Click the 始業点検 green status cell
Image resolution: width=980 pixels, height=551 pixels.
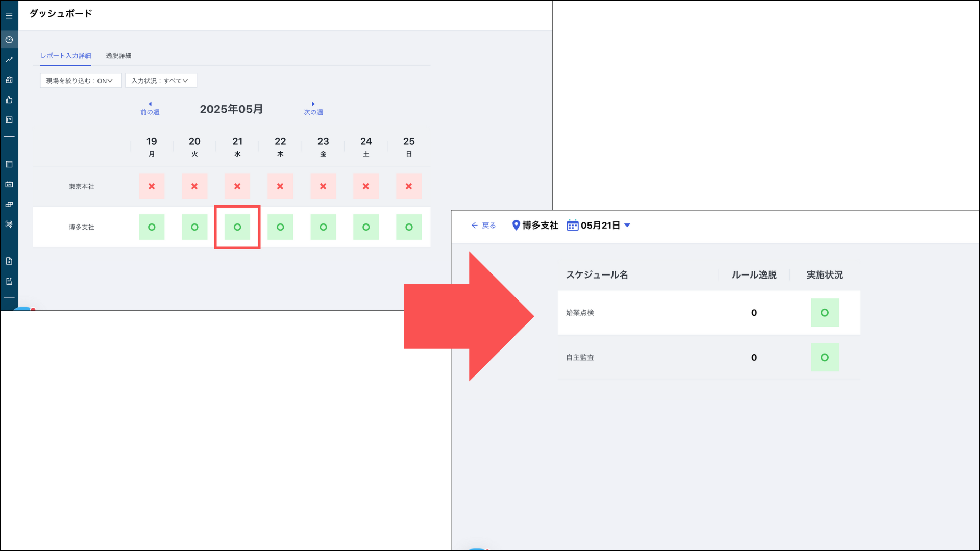(x=824, y=313)
